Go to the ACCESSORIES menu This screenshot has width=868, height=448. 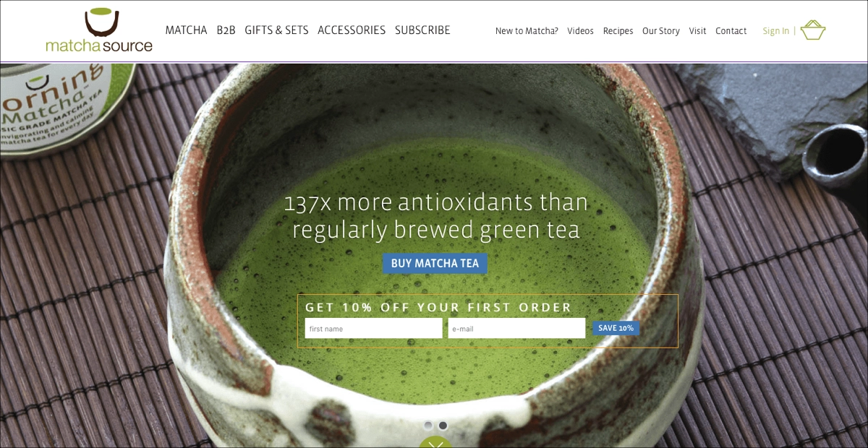(x=352, y=30)
